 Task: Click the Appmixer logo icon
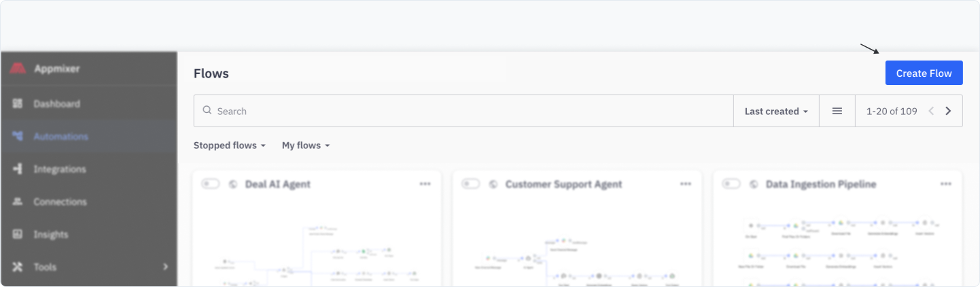[x=18, y=68]
